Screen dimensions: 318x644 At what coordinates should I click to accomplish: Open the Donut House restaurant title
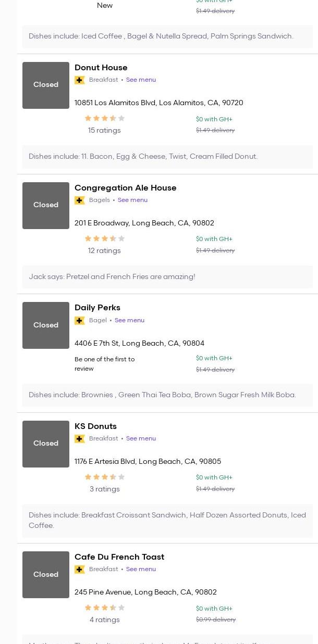pyautogui.click(x=101, y=68)
